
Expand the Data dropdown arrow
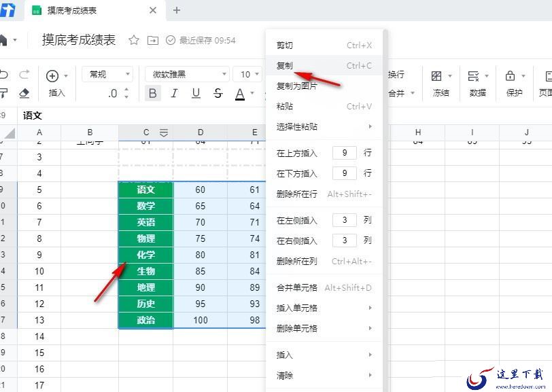(487, 75)
